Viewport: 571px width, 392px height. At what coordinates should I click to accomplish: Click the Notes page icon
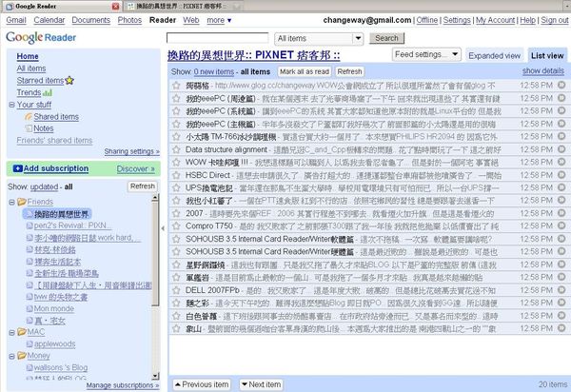coord(29,128)
